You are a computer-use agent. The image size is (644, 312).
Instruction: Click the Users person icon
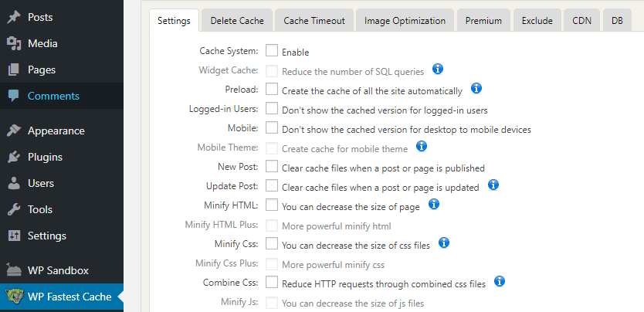(x=14, y=184)
